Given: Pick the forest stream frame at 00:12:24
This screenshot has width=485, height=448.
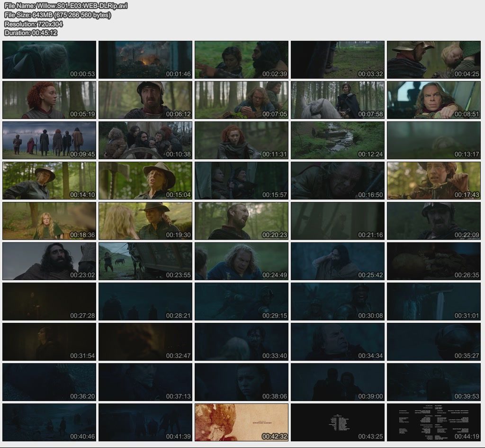Looking at the screenshot, I should [337, 140].
